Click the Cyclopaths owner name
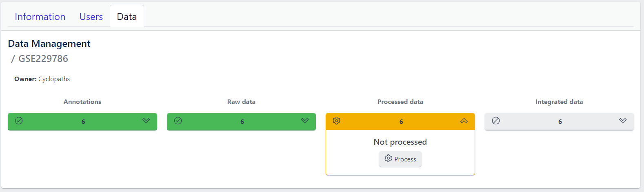 click(54, 79)
